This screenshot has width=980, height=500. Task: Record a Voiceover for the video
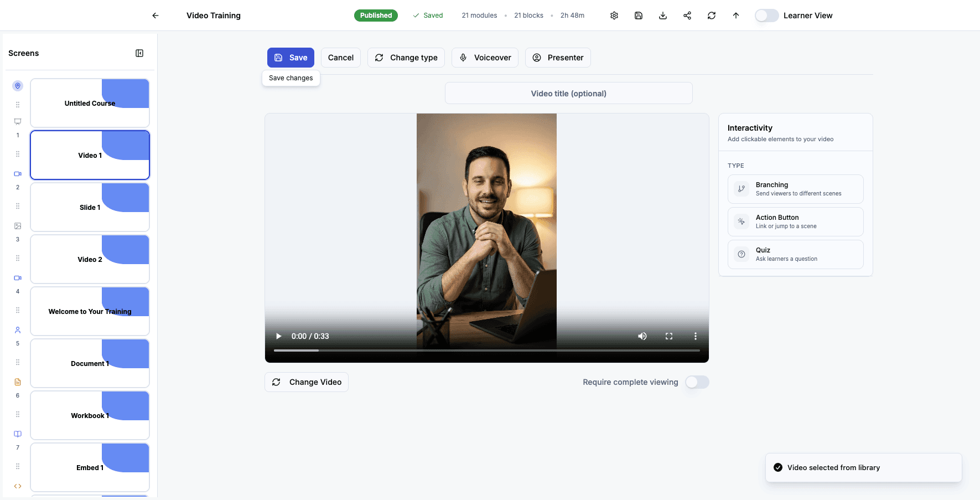coord(485,57)
